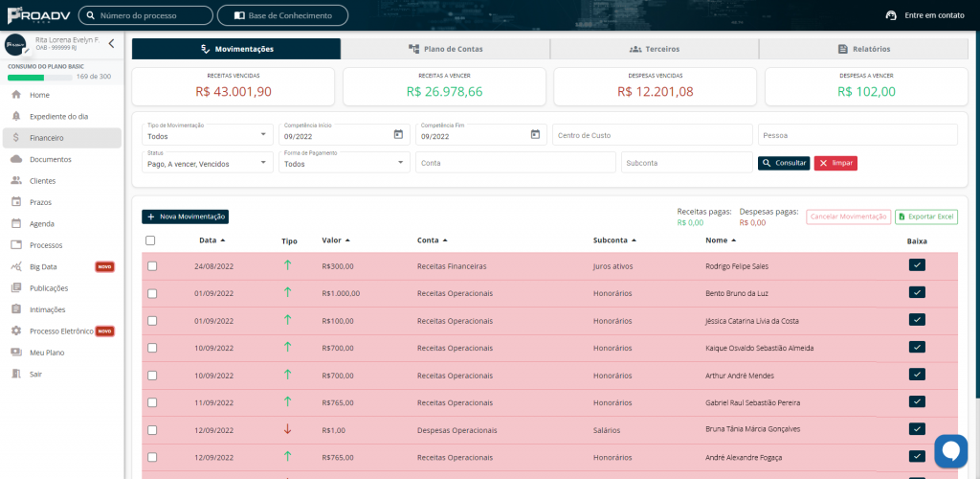
Task: Collapse the sidebar with the chevron
Action: point(111,44)
